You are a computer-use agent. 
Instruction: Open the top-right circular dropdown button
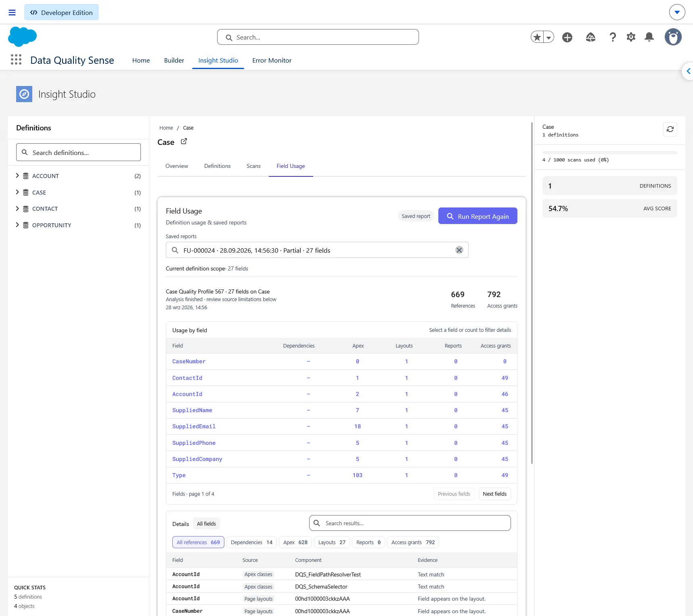coord(677,12)
